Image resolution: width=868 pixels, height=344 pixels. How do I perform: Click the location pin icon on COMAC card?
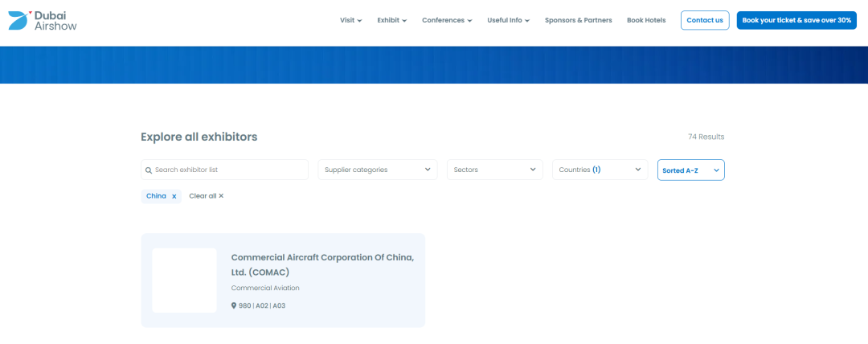point(234,305)
